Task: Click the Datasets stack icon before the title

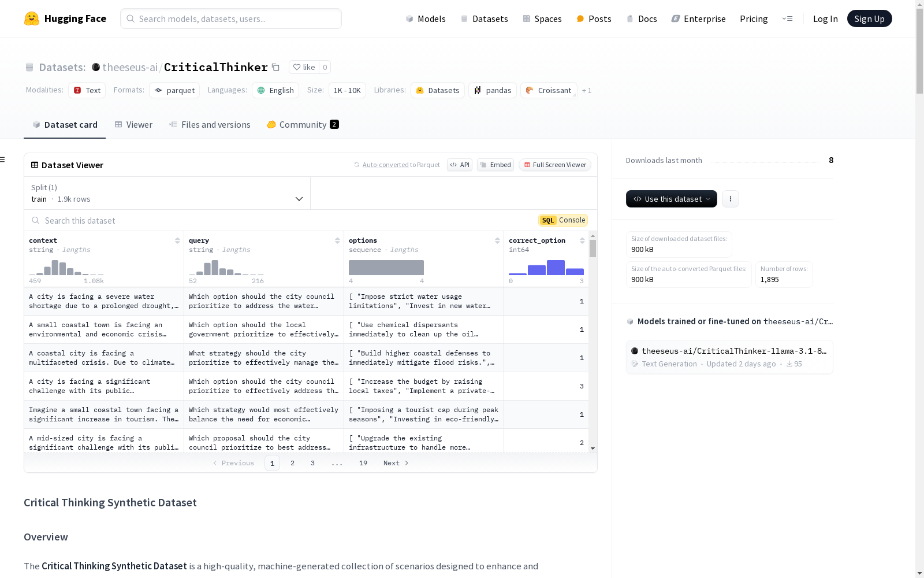Action: click(x=29, y=68)
